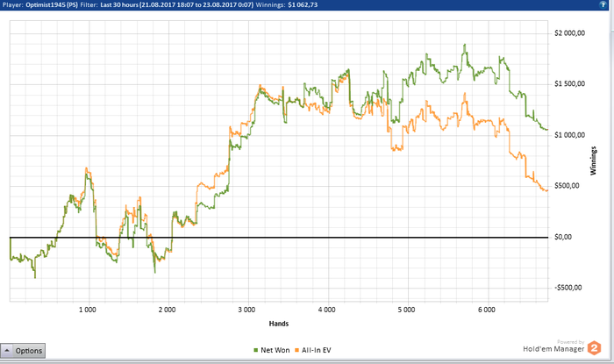
Task: Click the help question mark icon
Action: [603, 4]
